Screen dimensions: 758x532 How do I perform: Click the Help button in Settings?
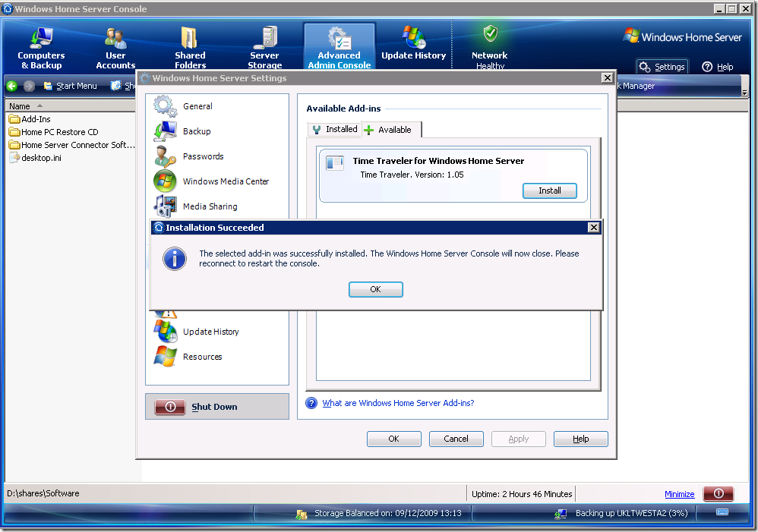pyautogui.click(x=580, y=439)
